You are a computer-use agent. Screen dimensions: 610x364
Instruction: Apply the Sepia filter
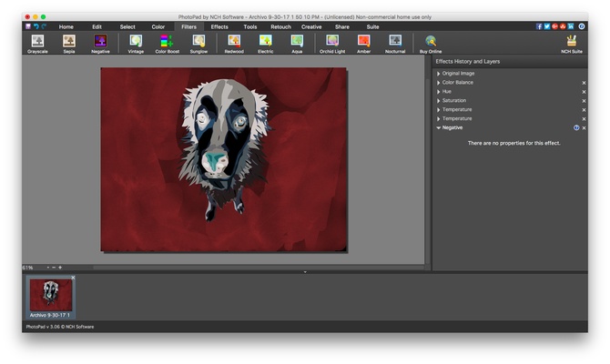pyautogui.click(x=69, y=44)
